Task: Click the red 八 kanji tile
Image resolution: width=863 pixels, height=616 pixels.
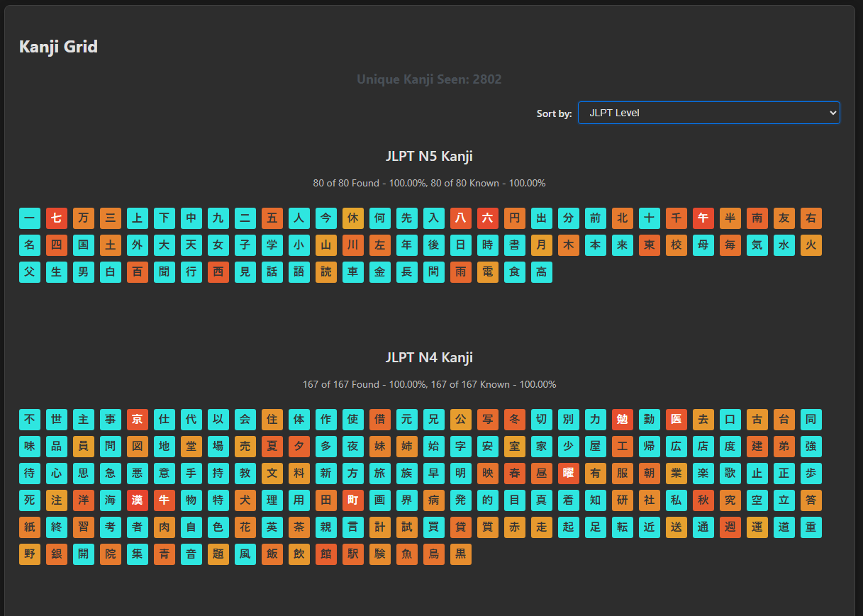Action: [x=461, y=218]
